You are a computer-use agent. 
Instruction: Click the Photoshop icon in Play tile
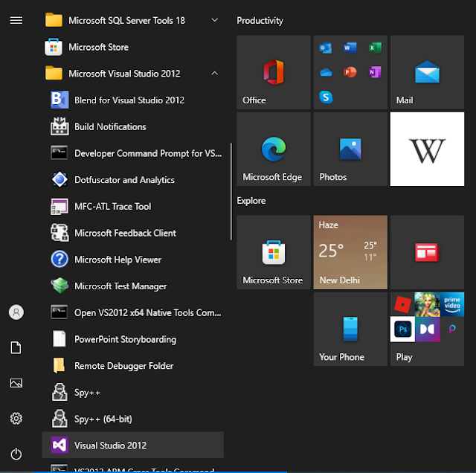click(x=402, y=329)
